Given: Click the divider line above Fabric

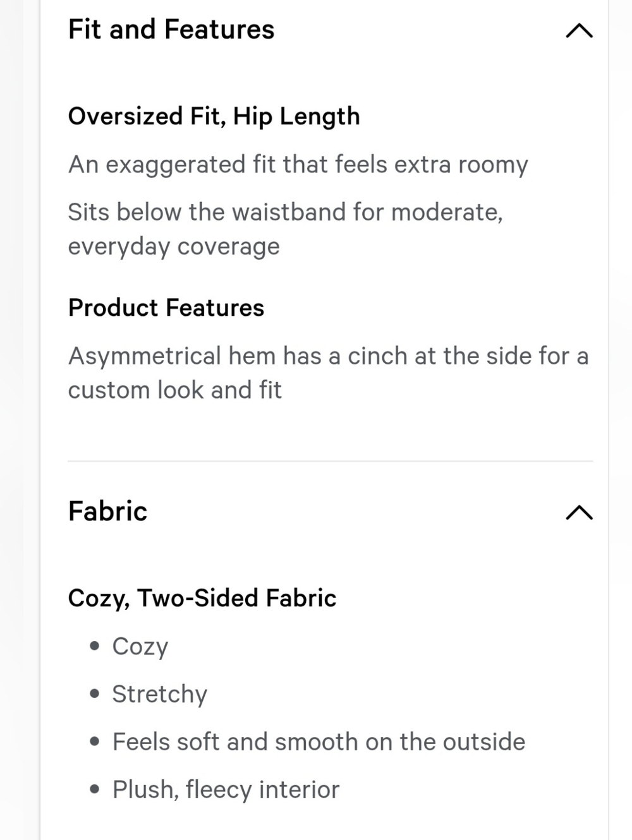Looking at the screenshot, I should pos(330,461).
